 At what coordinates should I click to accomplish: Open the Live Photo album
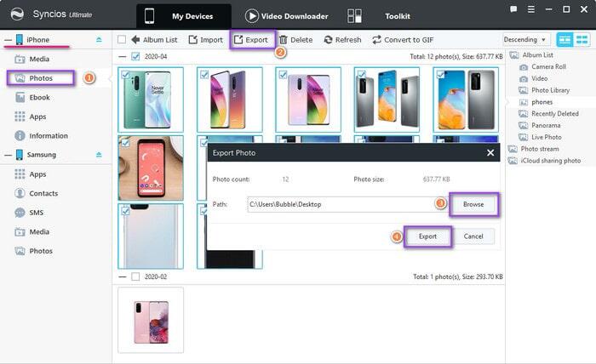[x=540, y=137]
